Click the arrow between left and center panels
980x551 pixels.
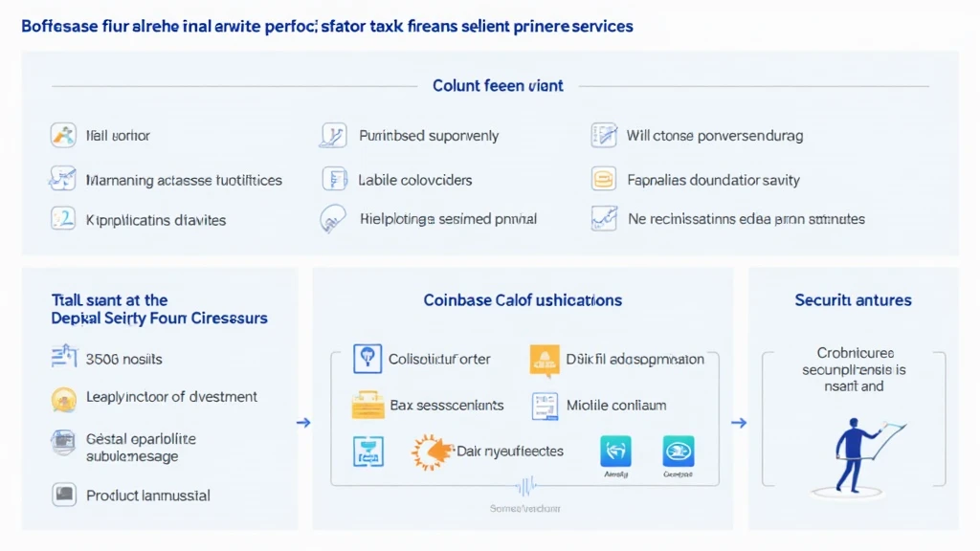click(x=304, y=422)
